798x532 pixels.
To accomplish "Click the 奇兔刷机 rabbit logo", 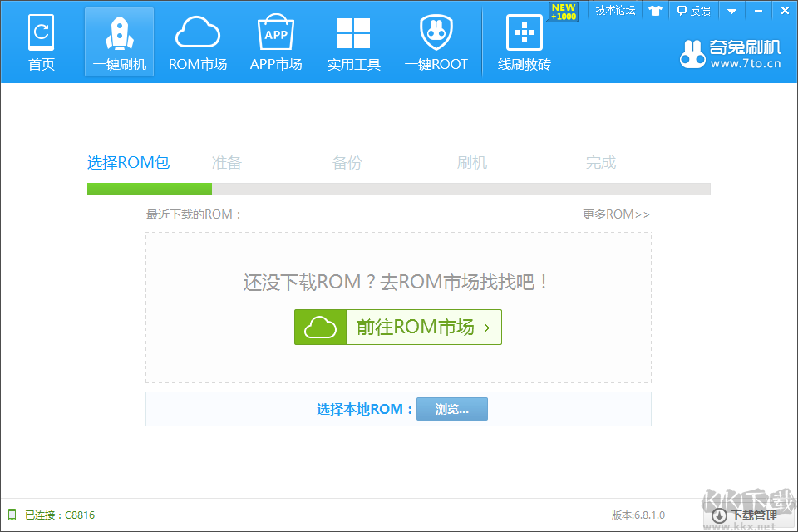I will pos(692,54).
